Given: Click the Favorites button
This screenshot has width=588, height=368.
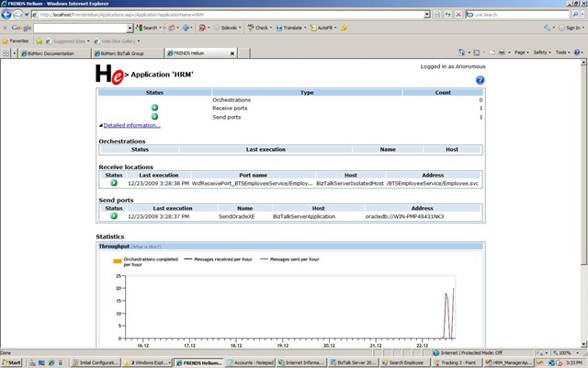Looking at the screenshot, I should (x=16, y=40).
